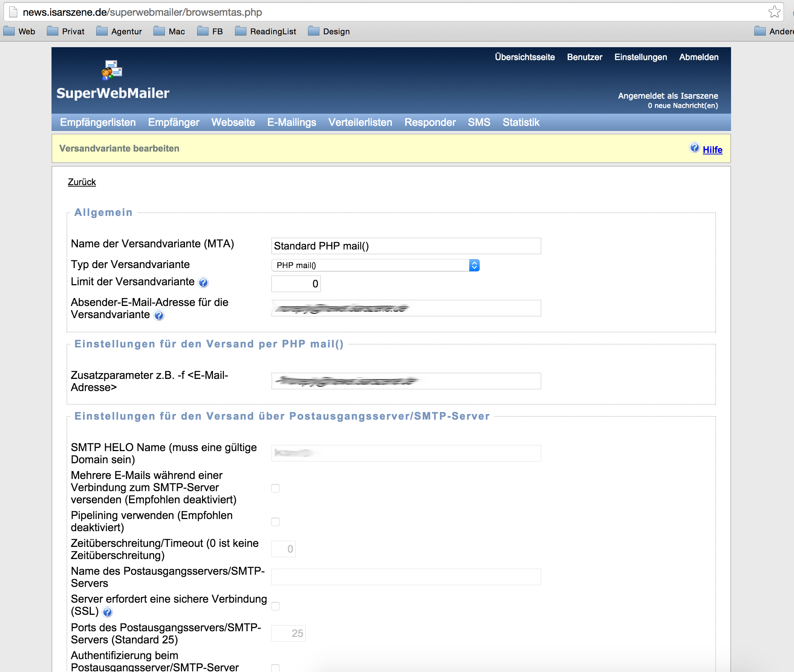Click the SMTP HELO Name field
The height and width of the screenshot is (672, 794).
coord(406,453)
